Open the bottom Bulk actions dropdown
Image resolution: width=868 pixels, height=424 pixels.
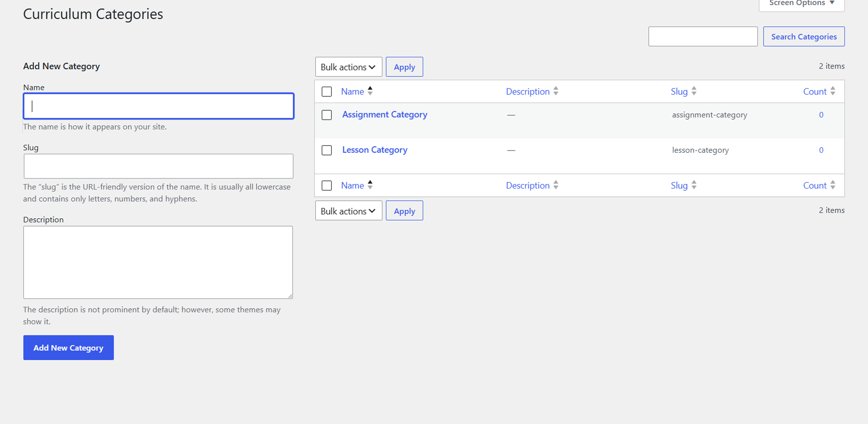click(x=349, y=211)
